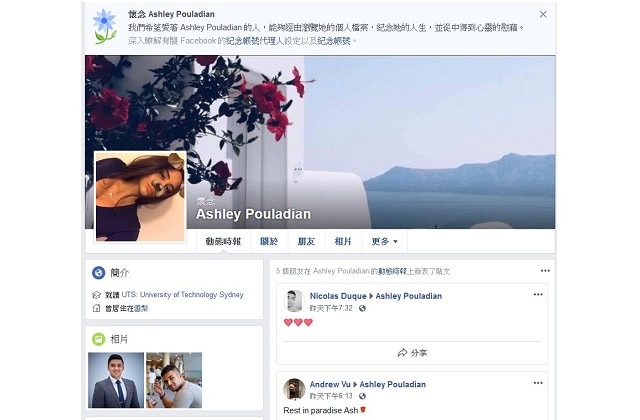The height and width of the screenshot is (420, 640).
Task: Open Ashley Pouladian's profile picture
Action: tap(140, 197)
